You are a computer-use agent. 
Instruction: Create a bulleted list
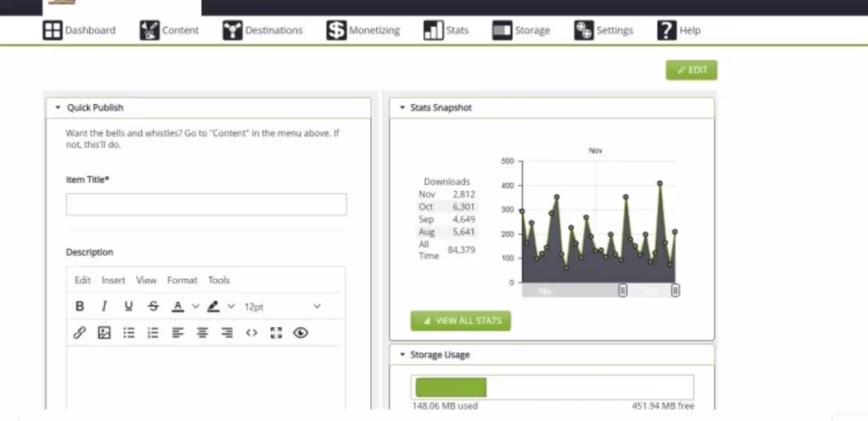click(x=129, y=333)
